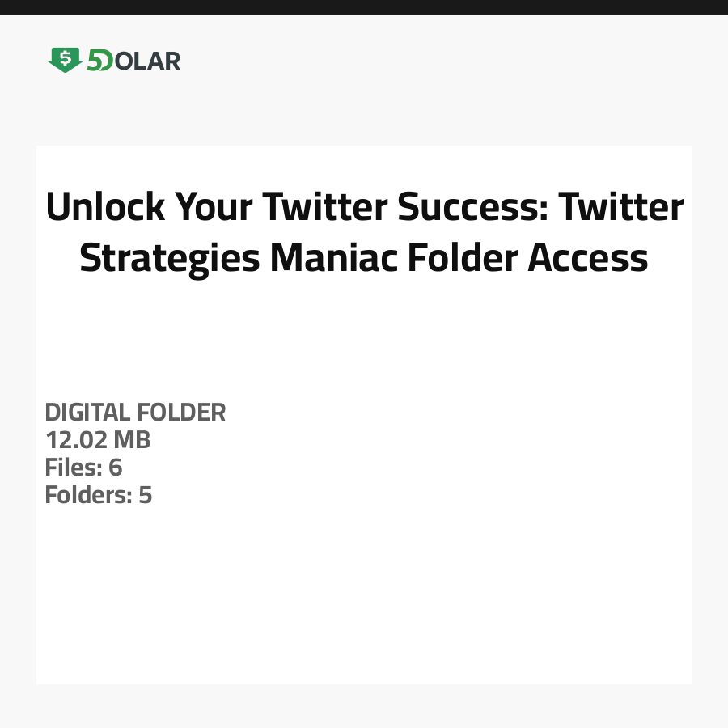The width and height of the screenshot is (728, 728).
Task: Select the 12.02 MB size text
Action: pos(98,440)
